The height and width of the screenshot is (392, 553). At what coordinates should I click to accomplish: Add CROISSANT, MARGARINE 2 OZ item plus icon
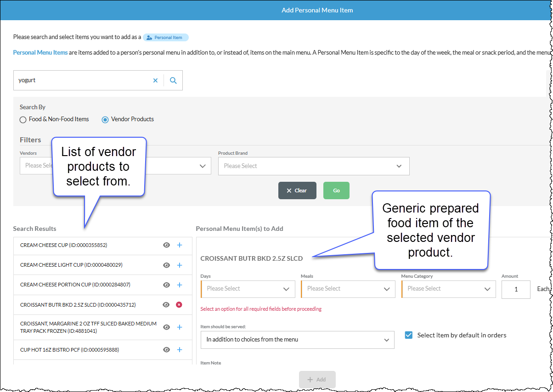pos(180,327)
